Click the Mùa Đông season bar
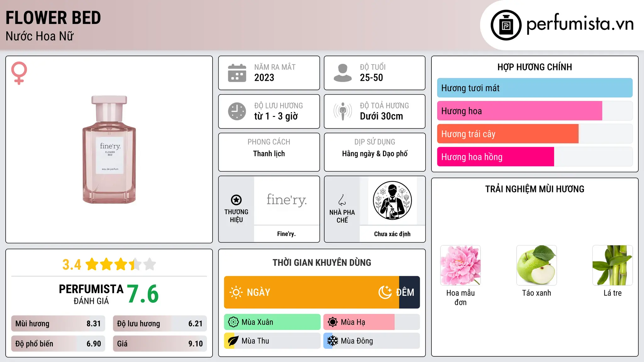Image resolution: width=644 pixels, height=362 pixels. [372, 341]
